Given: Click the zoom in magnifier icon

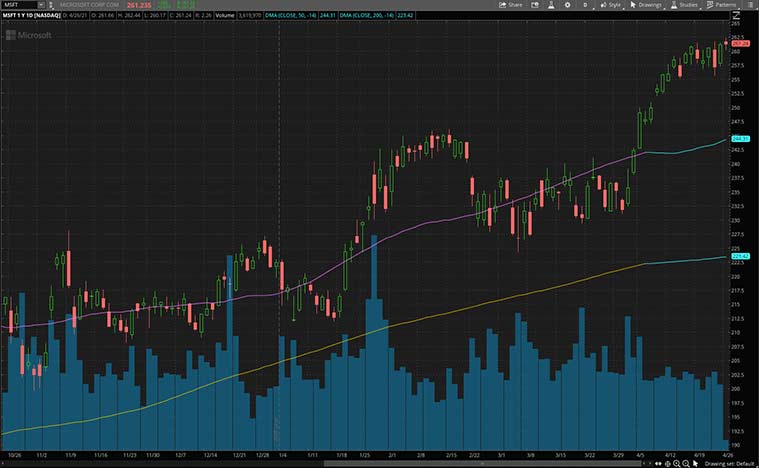Looking at the screenshot, I should (677, 464).
